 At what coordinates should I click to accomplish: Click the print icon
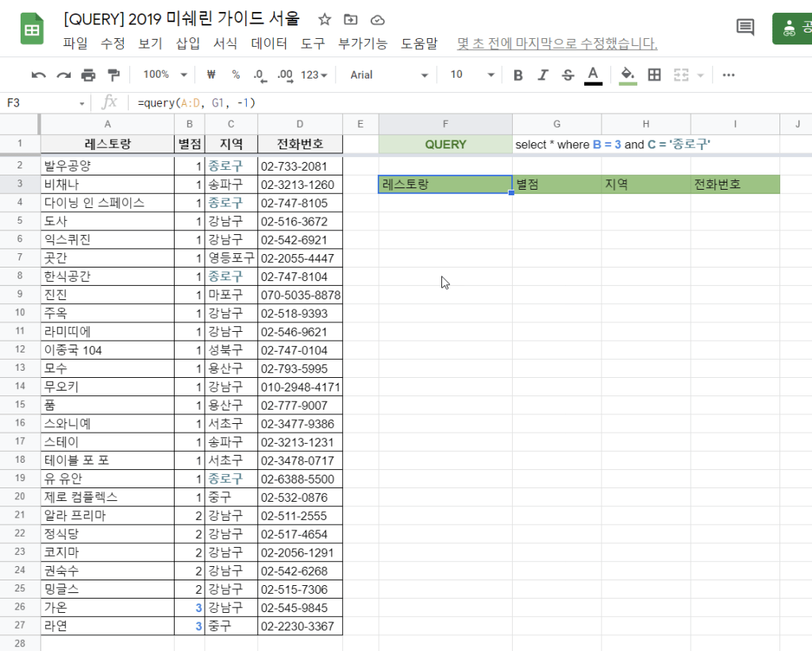coord(88,75)
